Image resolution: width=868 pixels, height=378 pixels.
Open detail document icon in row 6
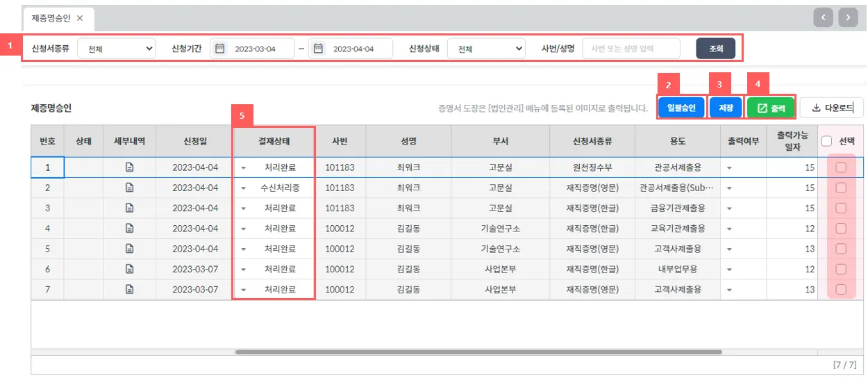click(x=129, y=269)
